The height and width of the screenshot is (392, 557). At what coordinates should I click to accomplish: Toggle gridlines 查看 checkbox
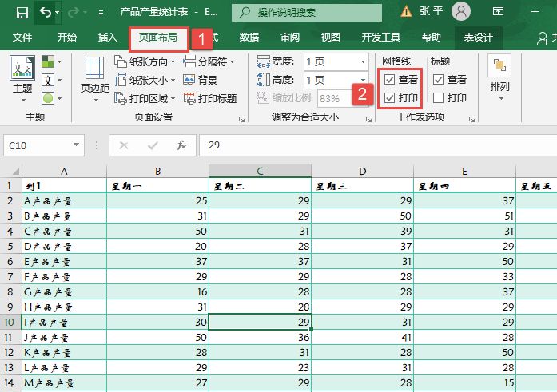tap(390, 80)
